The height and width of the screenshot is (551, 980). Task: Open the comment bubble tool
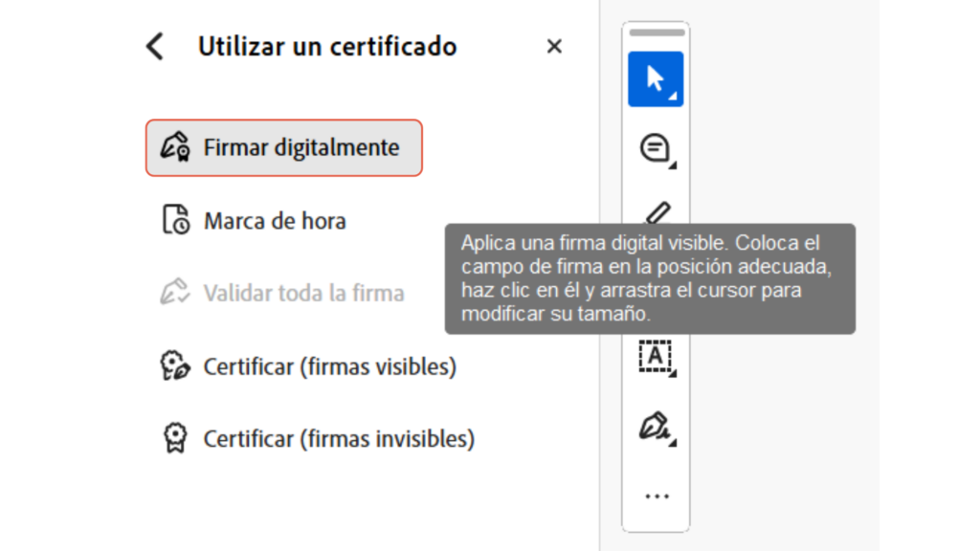tap(656, 148)
